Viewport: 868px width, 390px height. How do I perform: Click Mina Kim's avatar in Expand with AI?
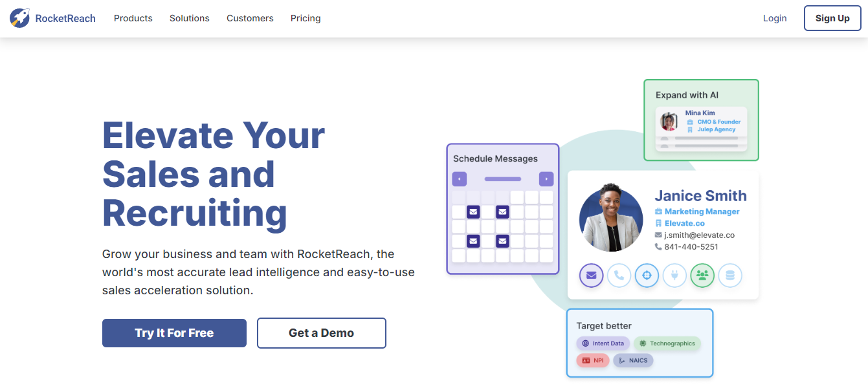point(669,122)
